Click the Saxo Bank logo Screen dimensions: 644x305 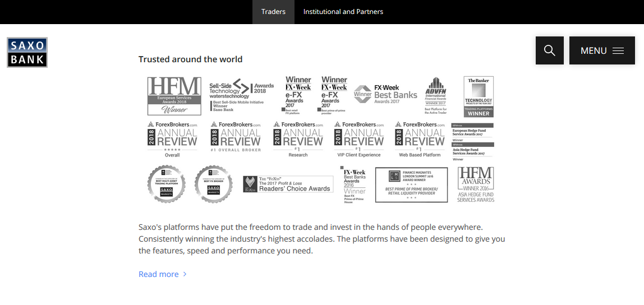click(27, 52)
